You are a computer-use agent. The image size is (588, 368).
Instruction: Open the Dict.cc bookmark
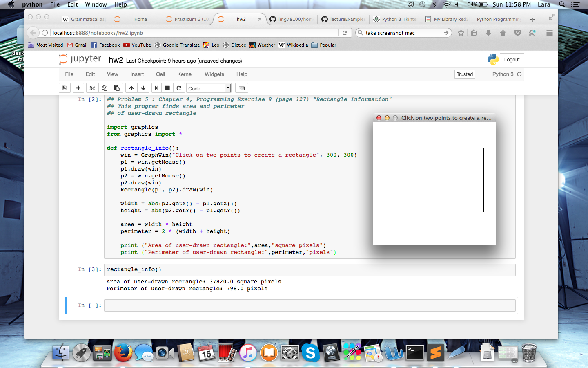click(x=234, y=45)
